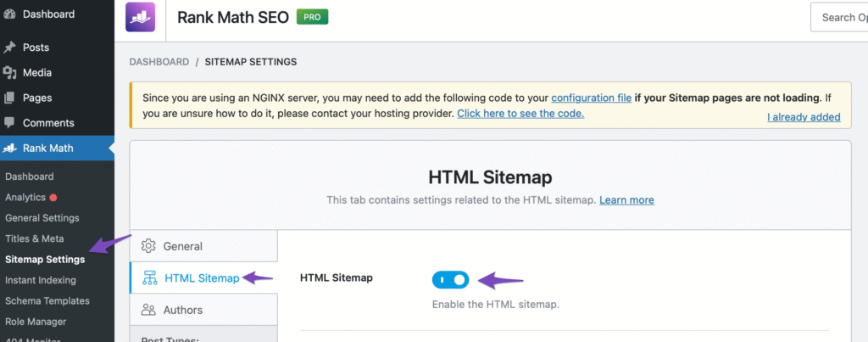This screenshot has width=868, height=342.
Task: Open 'Click here to see the code' link
Action: tap(520, 113)
